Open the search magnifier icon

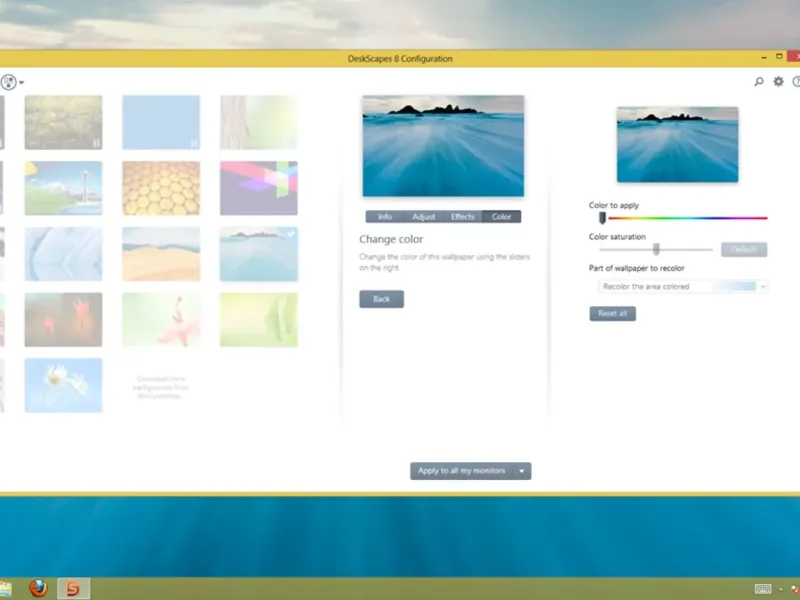point(759,82)
